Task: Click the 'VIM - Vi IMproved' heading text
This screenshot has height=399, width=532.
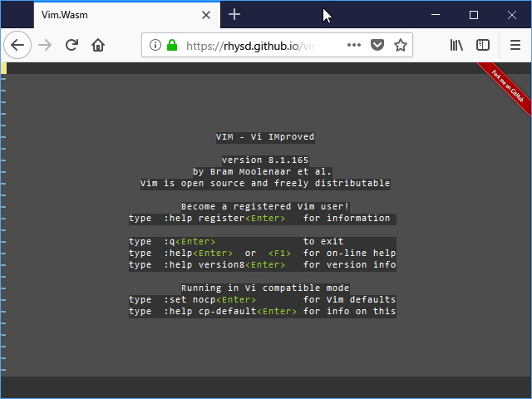Action: click(265, 137)
